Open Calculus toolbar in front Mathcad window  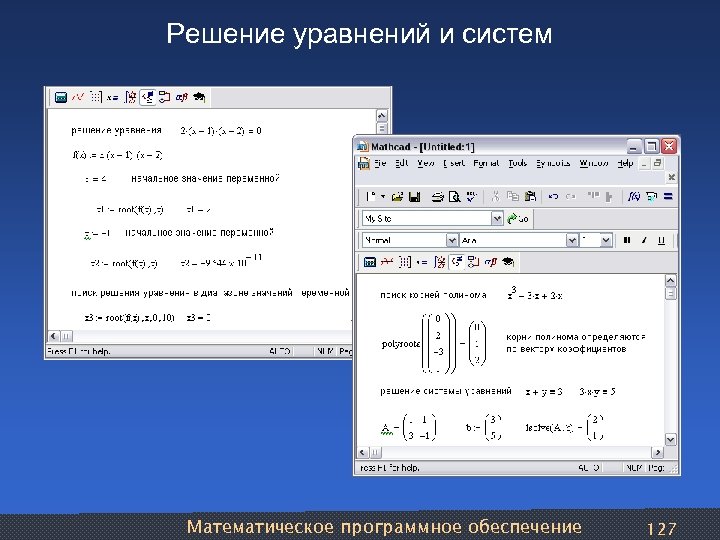pyautogui.click(x=439, y=262)
